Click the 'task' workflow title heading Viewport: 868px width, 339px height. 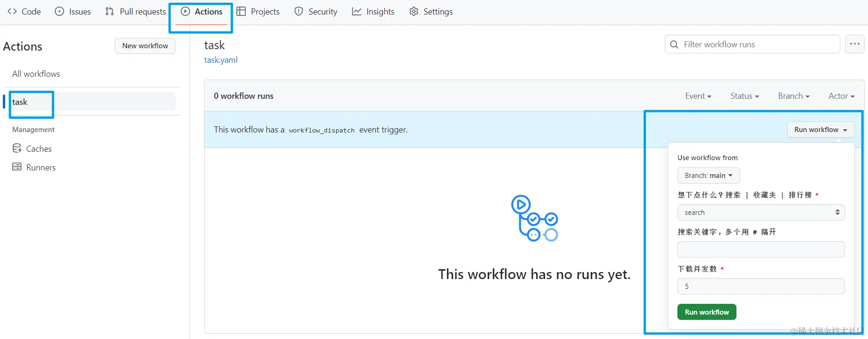pos(214,45)
